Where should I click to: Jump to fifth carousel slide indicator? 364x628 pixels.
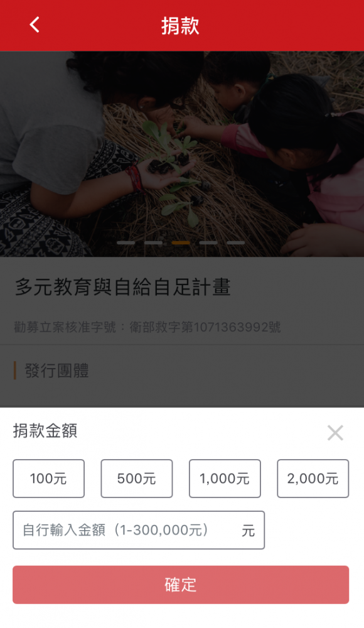(x=235, y=242)
